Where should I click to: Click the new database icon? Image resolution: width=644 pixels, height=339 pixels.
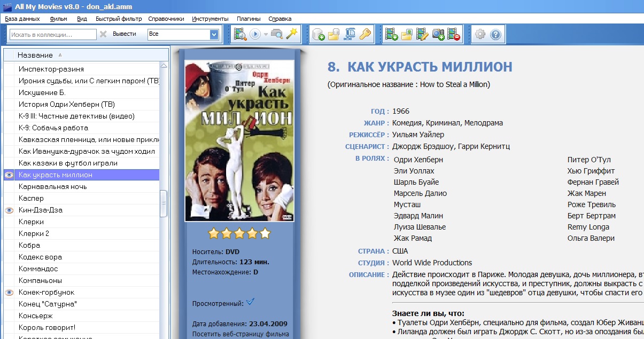(x=319, y=34)
